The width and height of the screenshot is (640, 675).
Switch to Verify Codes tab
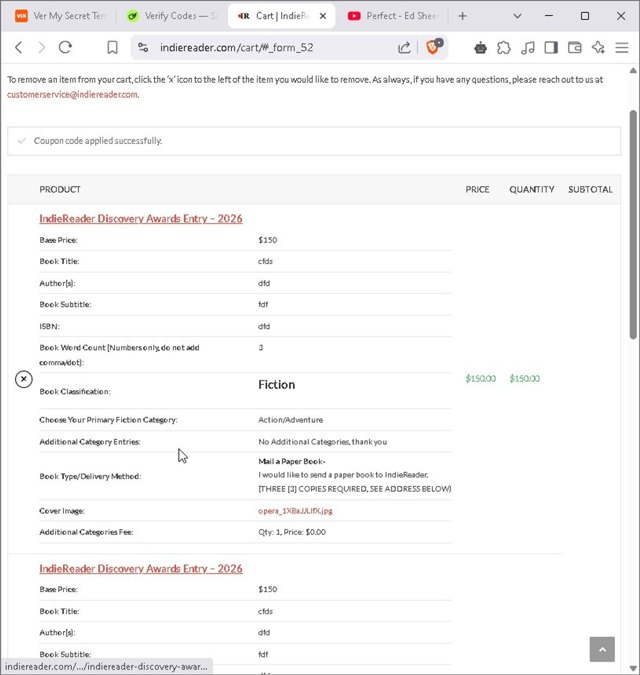[172, 16]
